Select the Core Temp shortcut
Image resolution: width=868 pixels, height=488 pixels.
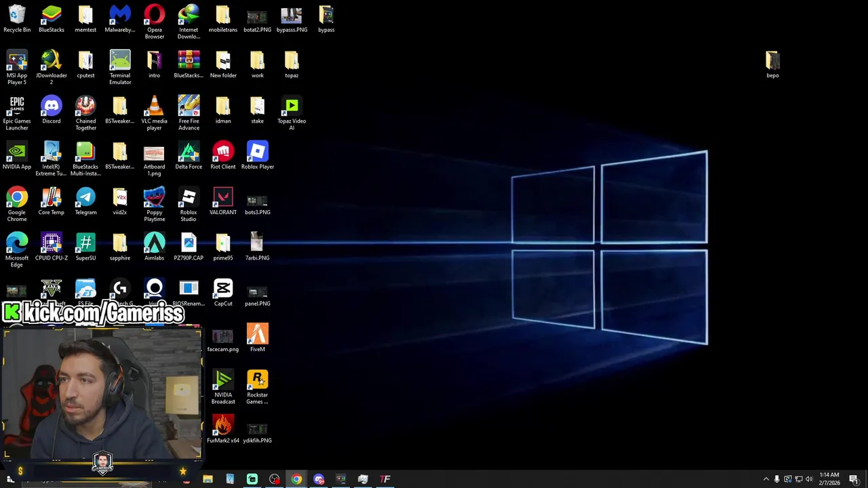coord(52,201)
